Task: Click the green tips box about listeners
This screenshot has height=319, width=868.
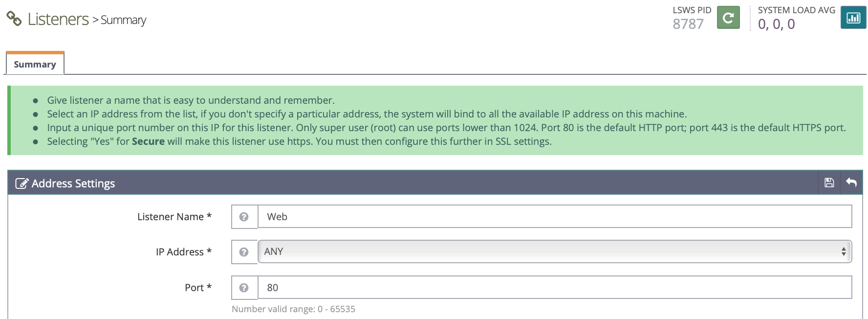Action: coord(435,121)
